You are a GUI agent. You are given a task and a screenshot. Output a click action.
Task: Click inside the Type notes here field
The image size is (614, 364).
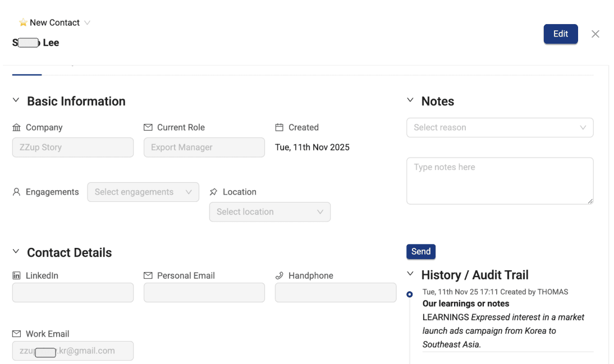tap(499, 179)
